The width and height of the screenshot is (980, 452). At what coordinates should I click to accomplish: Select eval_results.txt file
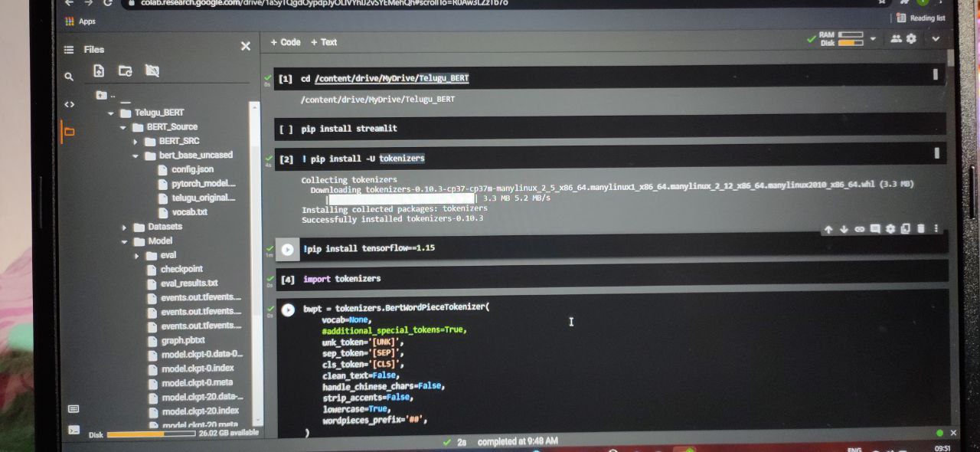click(189, 283)
